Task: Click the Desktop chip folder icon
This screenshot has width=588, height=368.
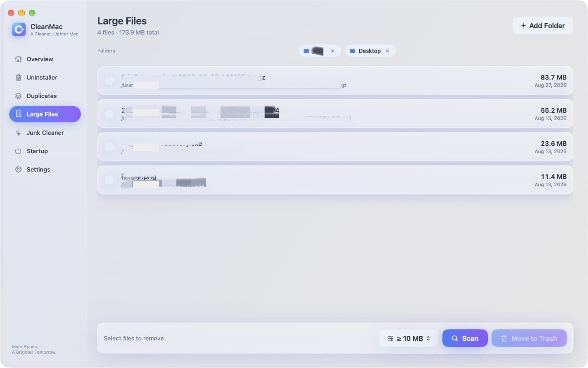Action: click(352, 51)
